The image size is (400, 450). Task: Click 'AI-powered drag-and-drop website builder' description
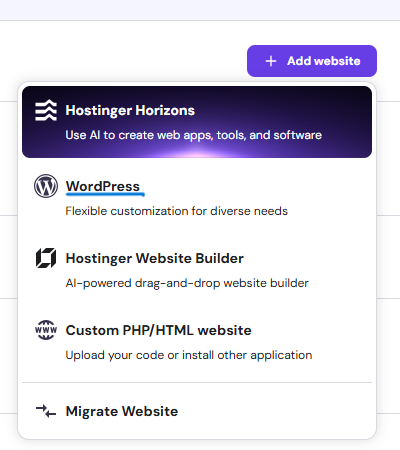coord(187,283)
